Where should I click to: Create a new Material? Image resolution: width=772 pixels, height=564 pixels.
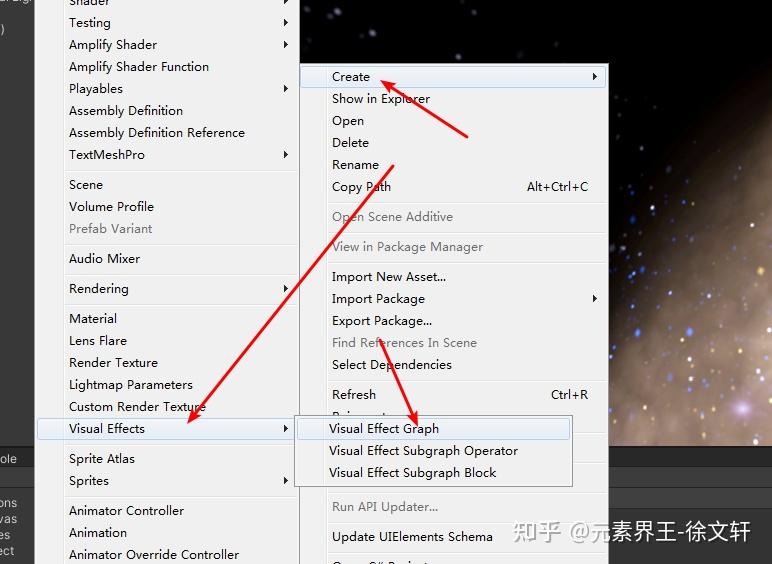coord(167,318)
